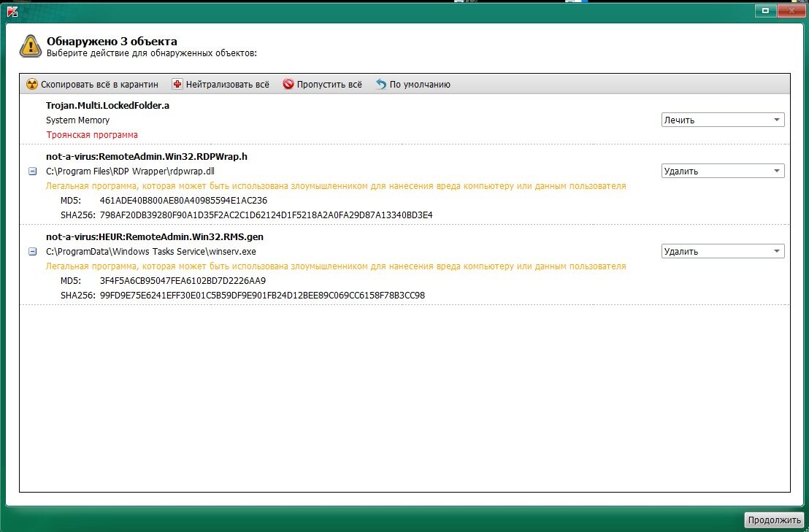Screen dimensions: 809x532
Task: Click 'Выберите действие для обнаруженных объектов' subtitle
Action: coord(152,53)
